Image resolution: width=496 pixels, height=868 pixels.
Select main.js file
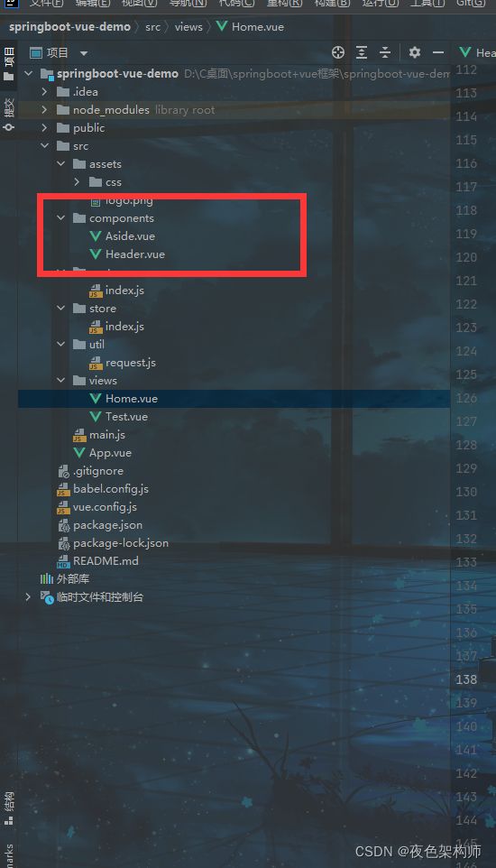click(x=107, y=435)
